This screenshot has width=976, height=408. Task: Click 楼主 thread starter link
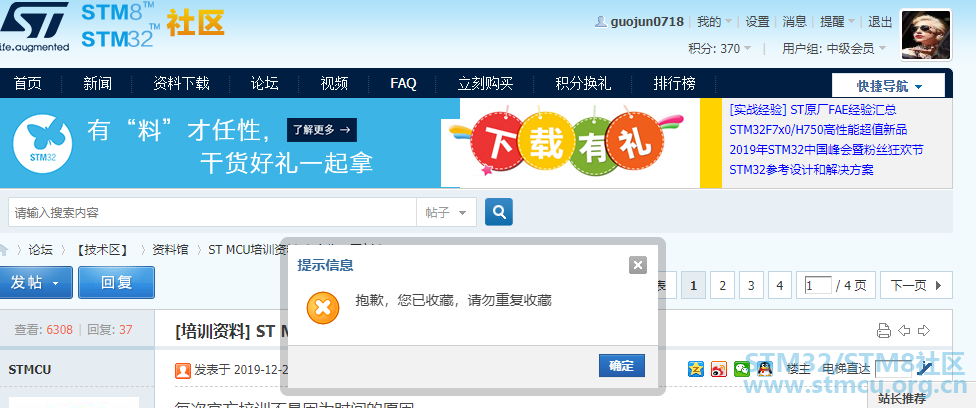pyautogui.click(x=799, y=369)
